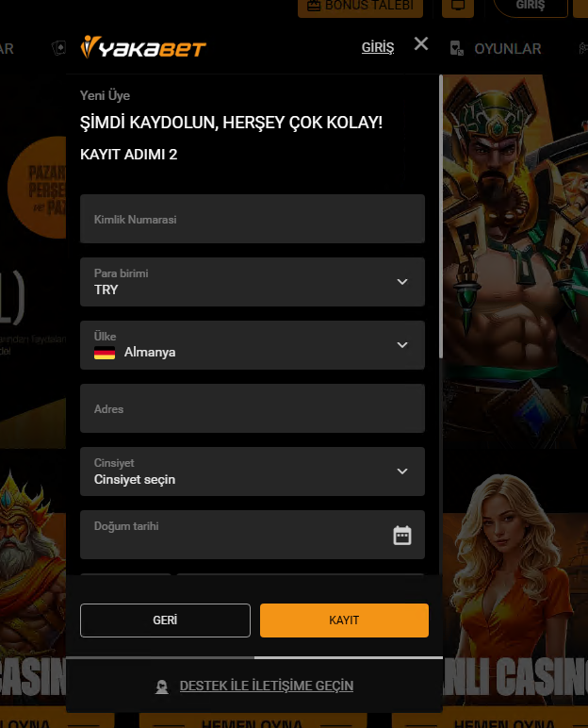Focus the Kimlik Numarasi input field
Screen dimensions: 588x728
point(252,219)
